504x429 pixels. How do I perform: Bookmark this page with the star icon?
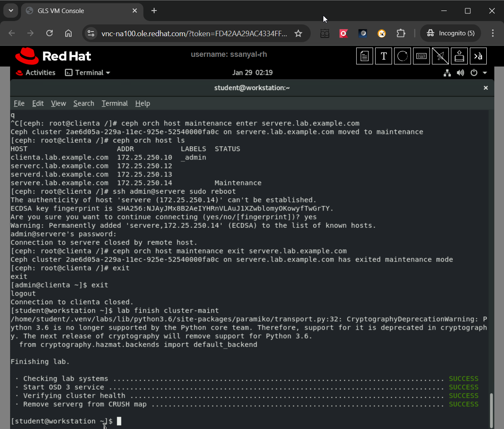click(x=298, y=33)
